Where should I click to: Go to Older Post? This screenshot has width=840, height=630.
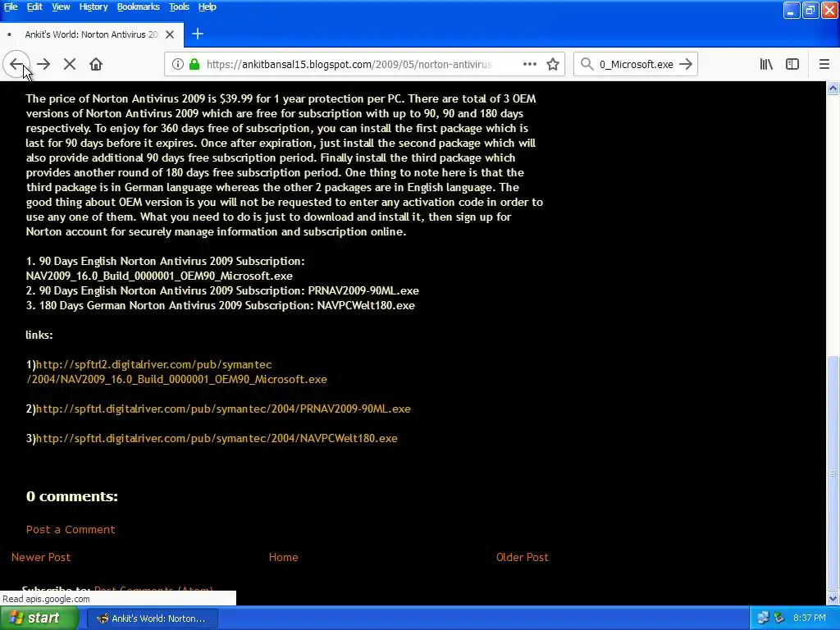523,557
